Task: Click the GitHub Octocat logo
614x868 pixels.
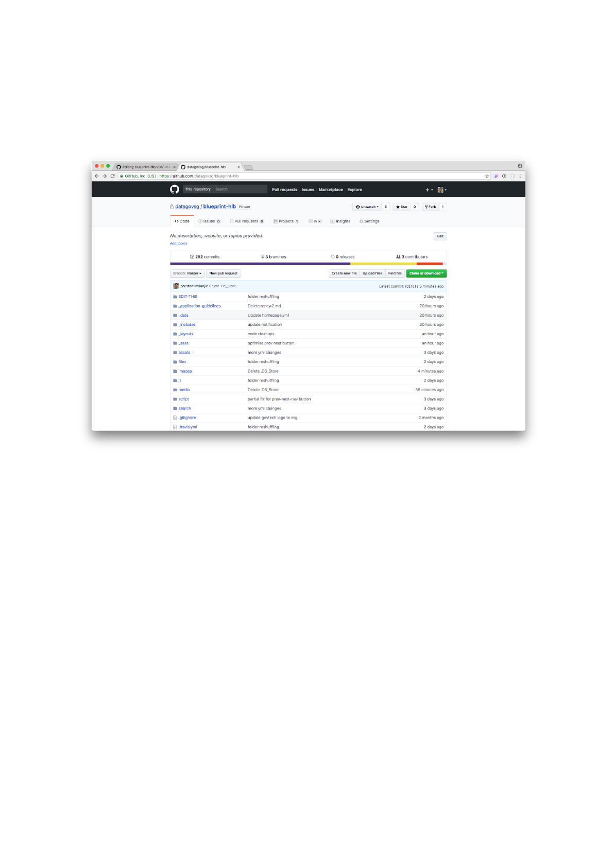Action: point(175,189)
